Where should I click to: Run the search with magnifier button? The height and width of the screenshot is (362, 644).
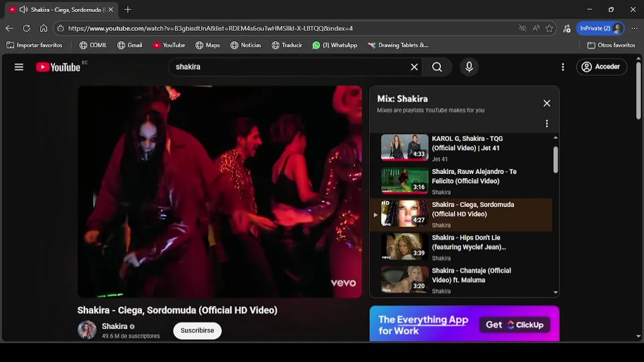point(437,67)
